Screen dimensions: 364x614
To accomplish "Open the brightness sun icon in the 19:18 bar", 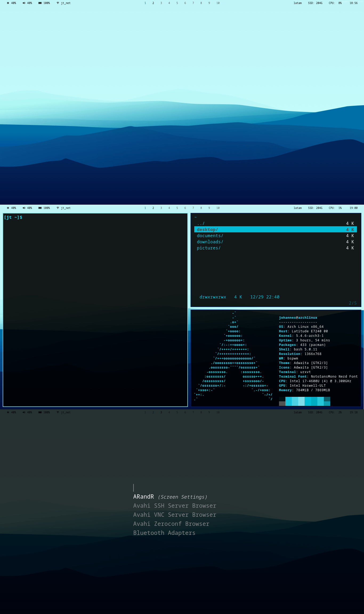I will [x=8, y=412].
